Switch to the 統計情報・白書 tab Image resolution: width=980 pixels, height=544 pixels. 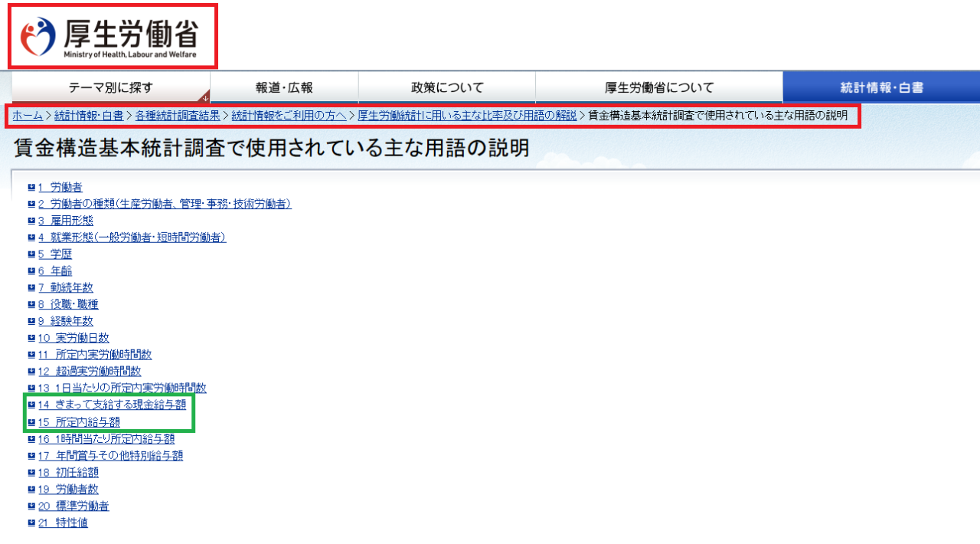tap(881, 87)
